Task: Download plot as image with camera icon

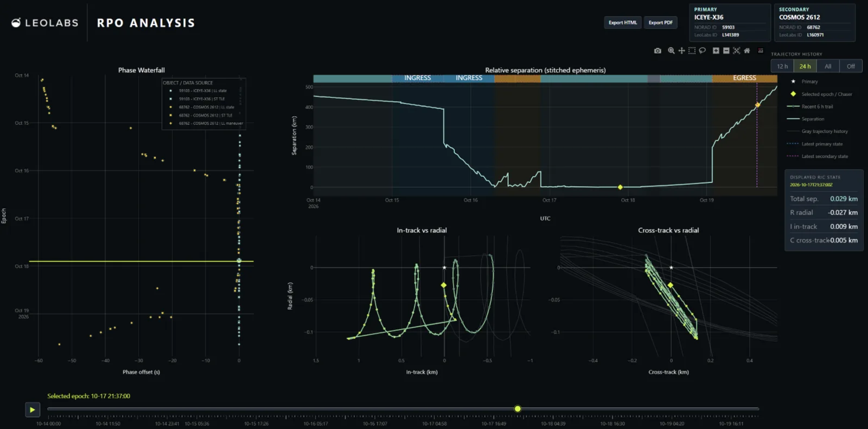Action: [658, 51]
